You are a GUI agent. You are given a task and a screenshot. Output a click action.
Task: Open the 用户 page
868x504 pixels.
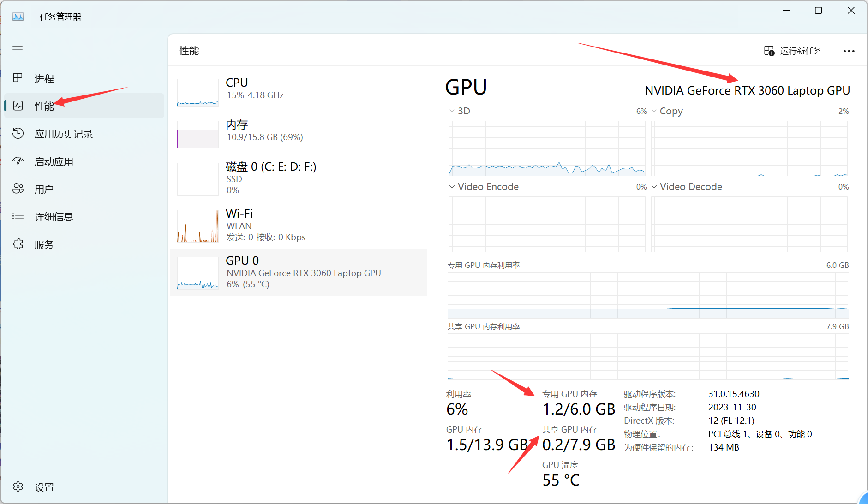click(84, 189)
